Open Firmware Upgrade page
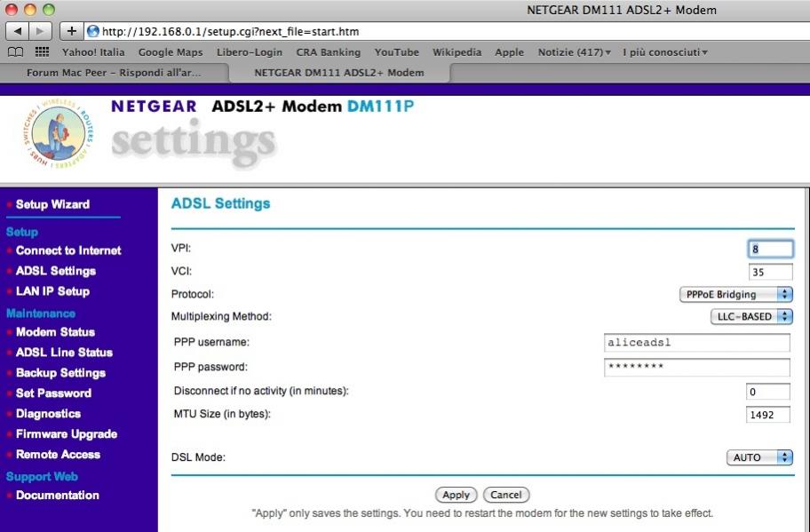810x532 pixels. tap(66, 434)
